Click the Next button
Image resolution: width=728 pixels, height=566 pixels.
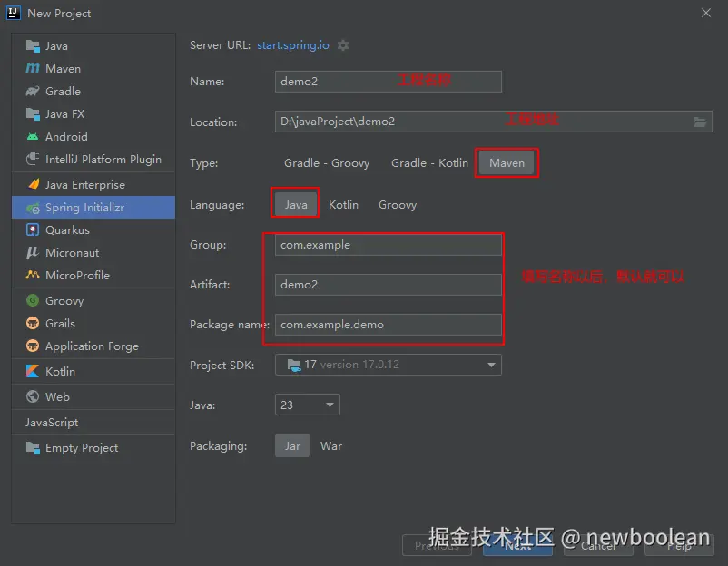[x=517, y=545]
